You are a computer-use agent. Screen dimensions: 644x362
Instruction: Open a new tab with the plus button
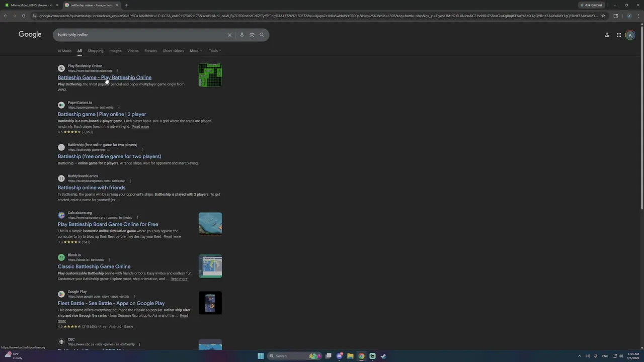click(x=126, y=5)
